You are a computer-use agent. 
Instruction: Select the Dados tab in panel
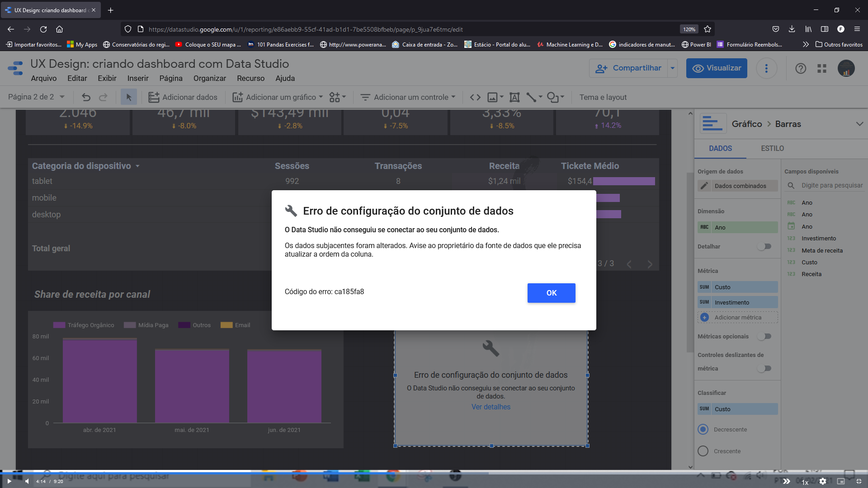click(720, 148)
